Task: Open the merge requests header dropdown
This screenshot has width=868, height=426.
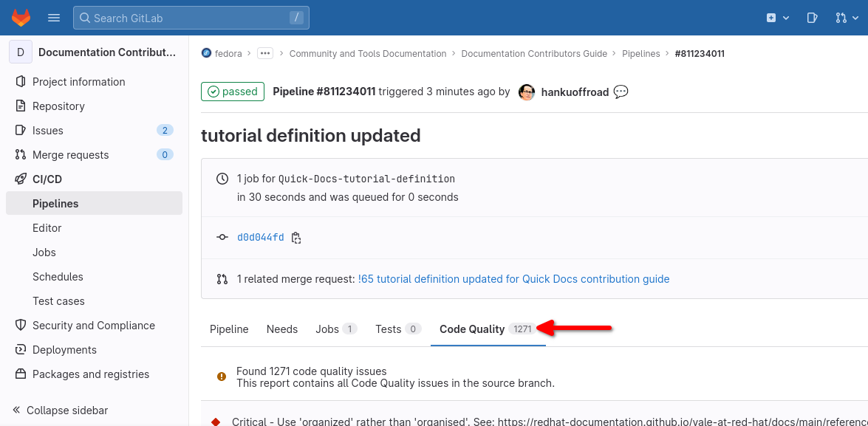Action: 844,18
